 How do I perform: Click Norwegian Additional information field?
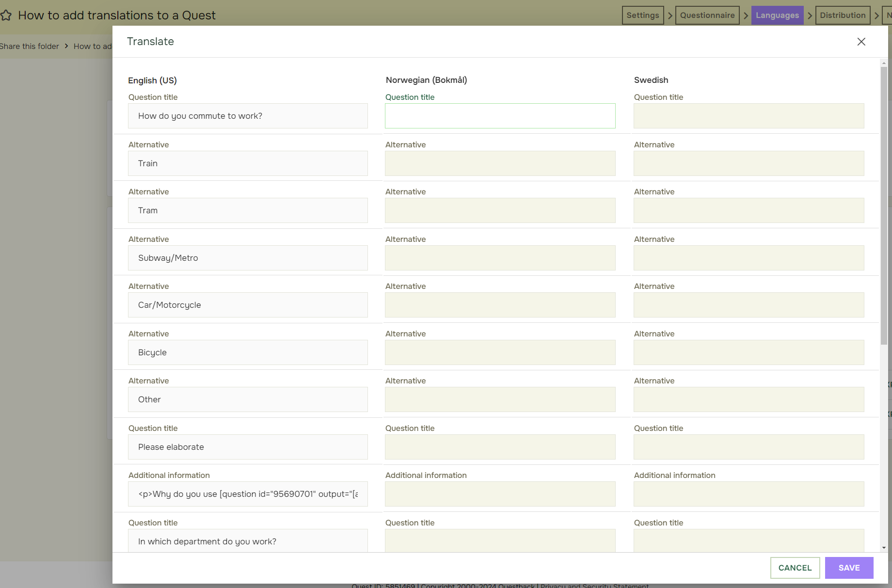[500, 494]
